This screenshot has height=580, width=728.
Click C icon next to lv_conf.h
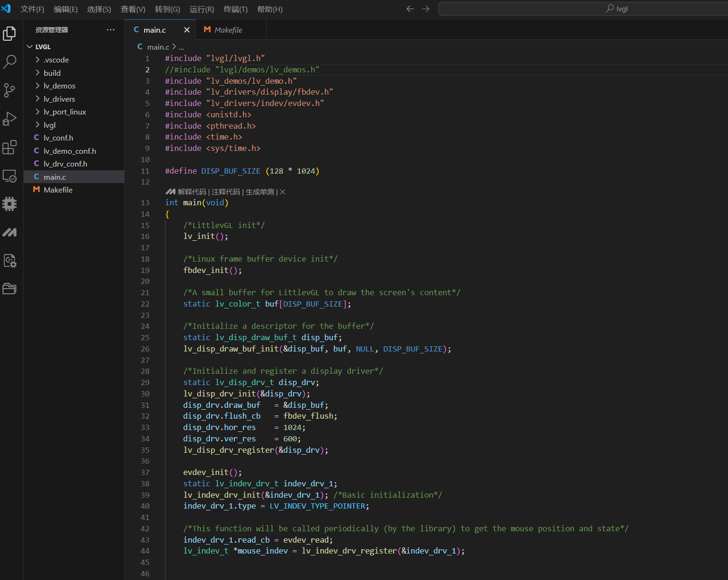[36, 138]
